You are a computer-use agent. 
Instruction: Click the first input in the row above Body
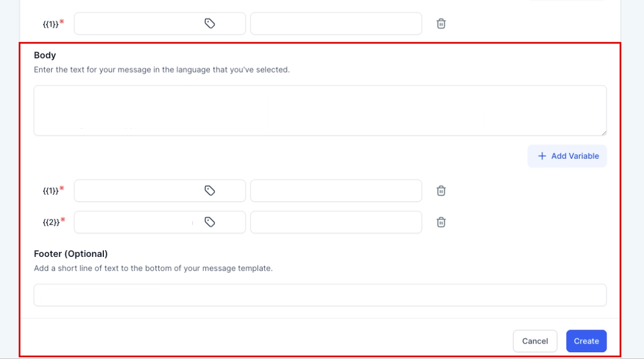click(136, 24)
